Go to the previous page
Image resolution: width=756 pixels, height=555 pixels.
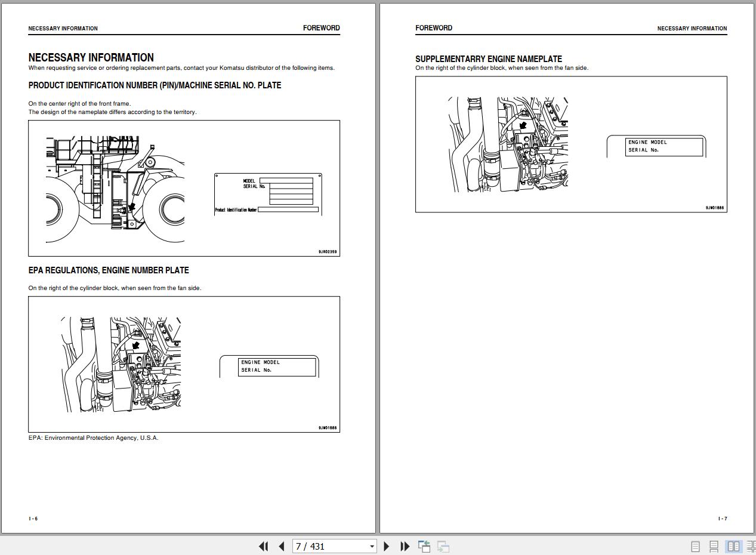pyautogui.click(x=282, y=546)
